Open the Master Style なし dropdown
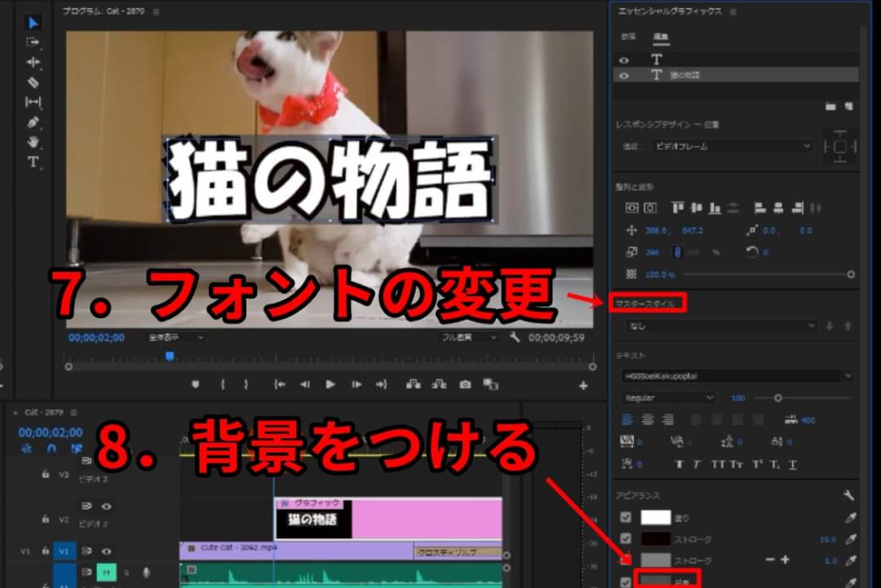Screen dimensions: 881x588 pyautogui.click(x=720, y=325)
